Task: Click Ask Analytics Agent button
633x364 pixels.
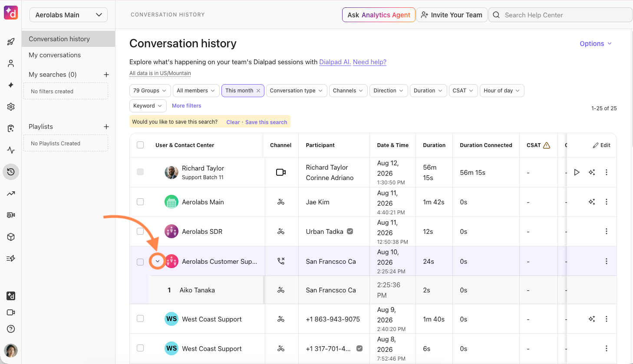Action: [x=379, y=15]
